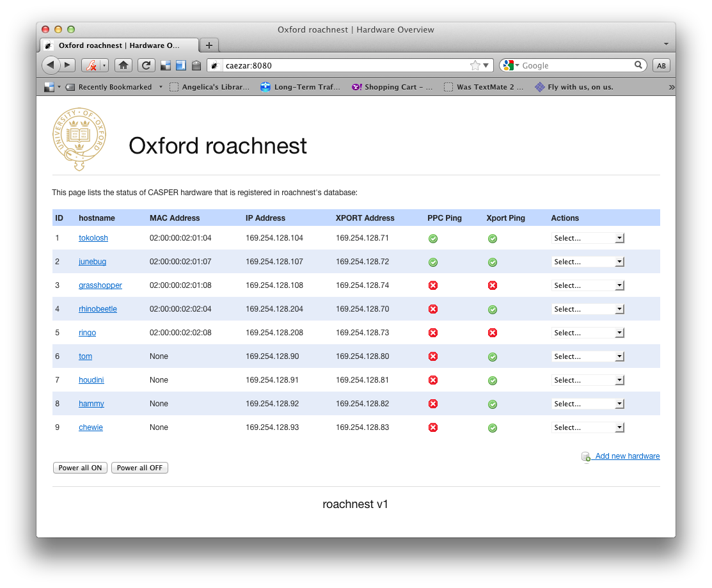Click the Home toolbar icon
The height and width of the screenshot is (588, 712).
124,65
